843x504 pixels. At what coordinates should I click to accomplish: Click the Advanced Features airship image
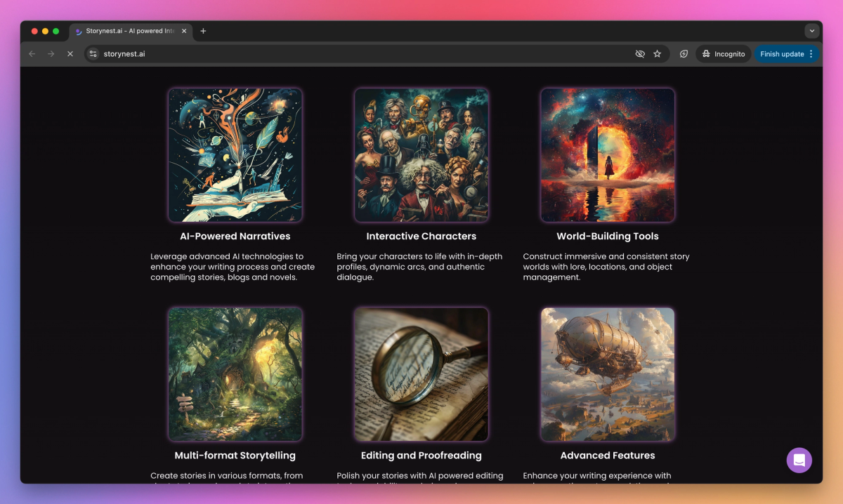click(607, 374)
